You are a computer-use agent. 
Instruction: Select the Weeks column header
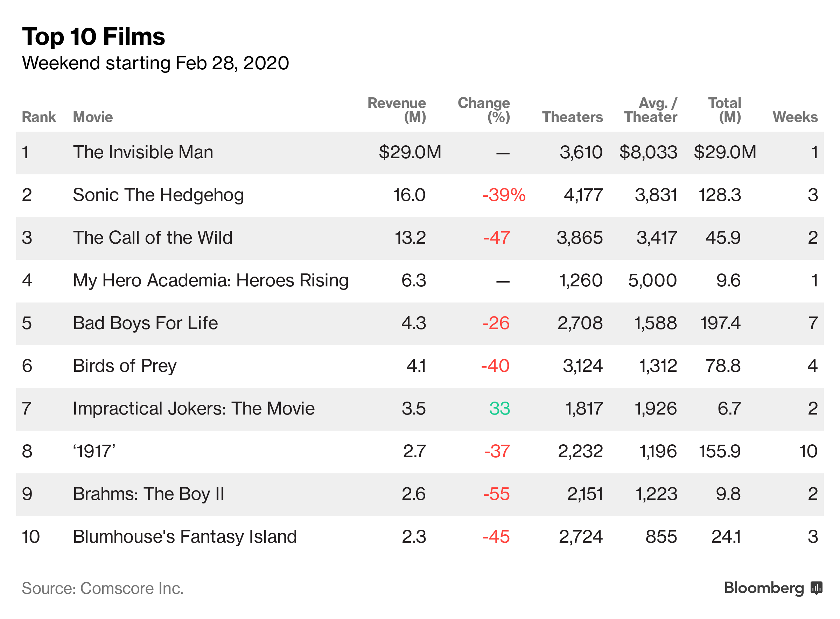[795, 117]
